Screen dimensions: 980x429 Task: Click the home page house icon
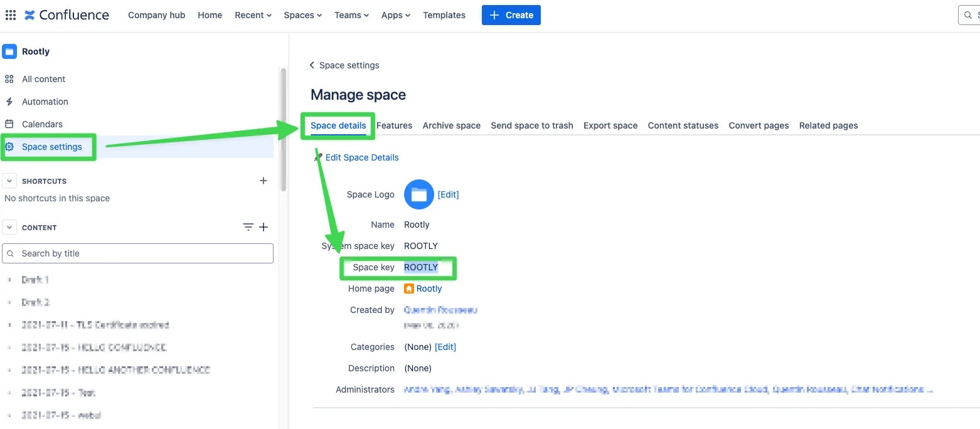pyautogui.click(x=409, y=289)
